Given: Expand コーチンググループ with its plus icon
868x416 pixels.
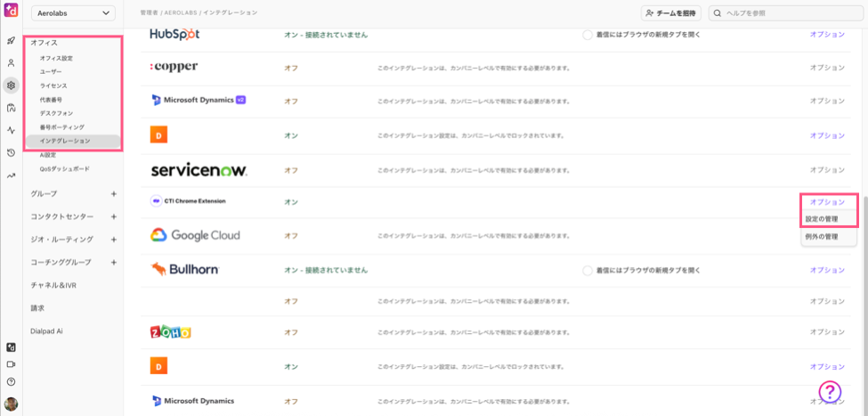Looking at the screenshot, I should 113,262.
